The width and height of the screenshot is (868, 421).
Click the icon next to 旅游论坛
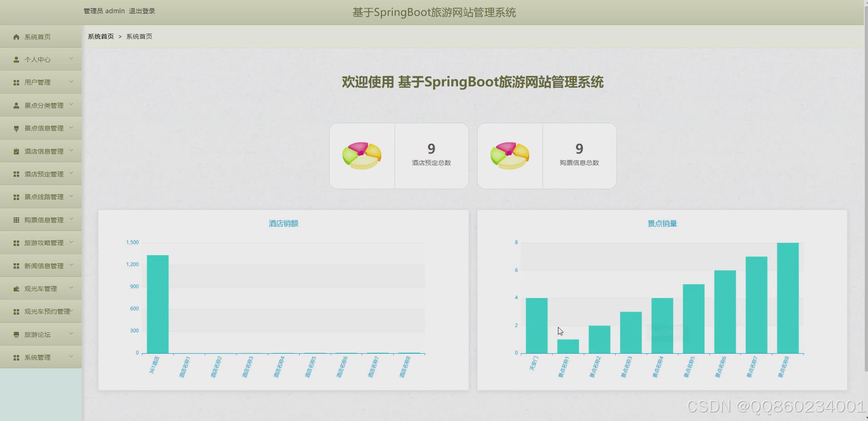[x=16, y=334]
